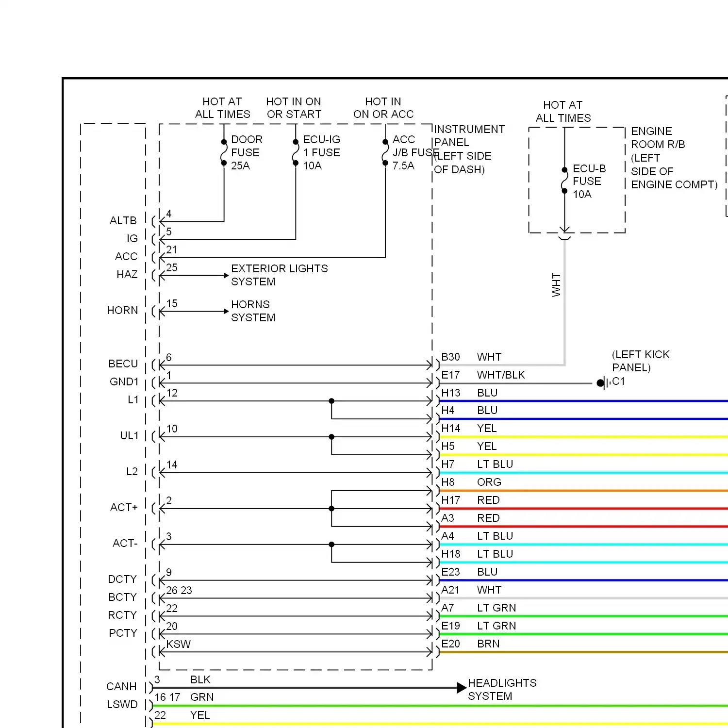This screenshot has height=728, width=728.
Task: Select the BECU pin label
Action: (123, 364)
